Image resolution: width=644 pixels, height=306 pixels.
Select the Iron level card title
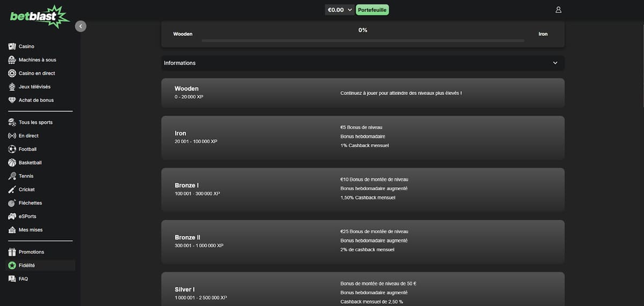(x=180, y=133)
